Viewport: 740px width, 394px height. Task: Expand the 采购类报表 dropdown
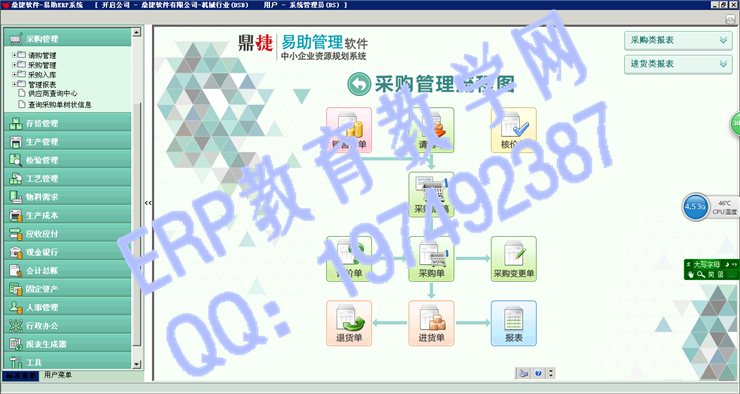[678, 41]
